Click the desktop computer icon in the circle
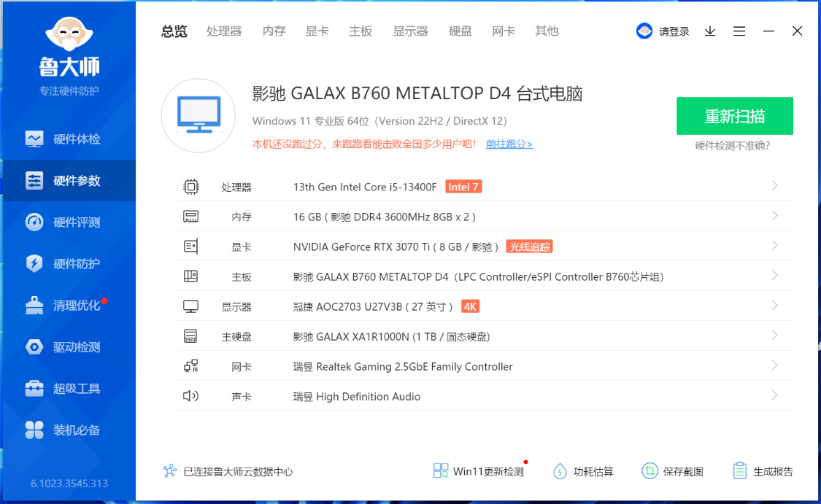 pos(198,116)
